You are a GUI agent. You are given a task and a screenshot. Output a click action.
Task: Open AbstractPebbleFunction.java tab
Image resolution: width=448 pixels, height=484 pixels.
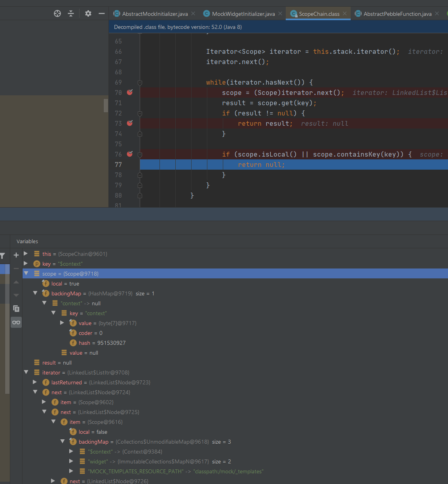[397, 14]
